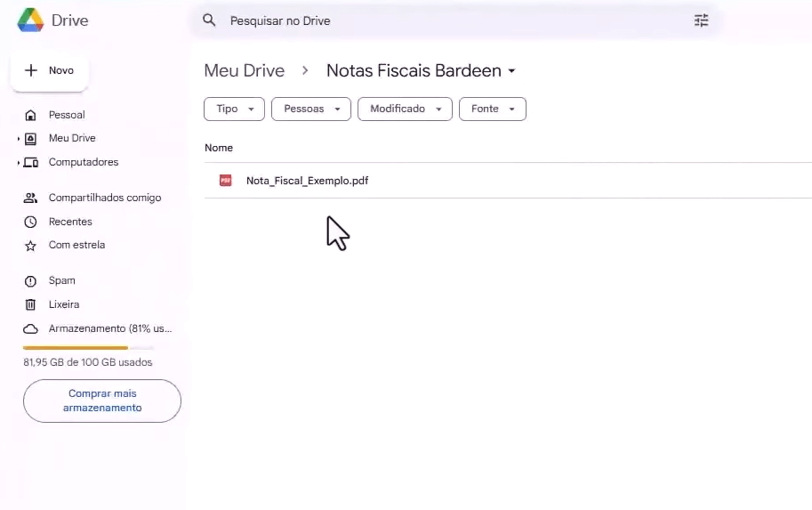Click the Spam warning icon
Screen dimensions: 812x510
30,281
